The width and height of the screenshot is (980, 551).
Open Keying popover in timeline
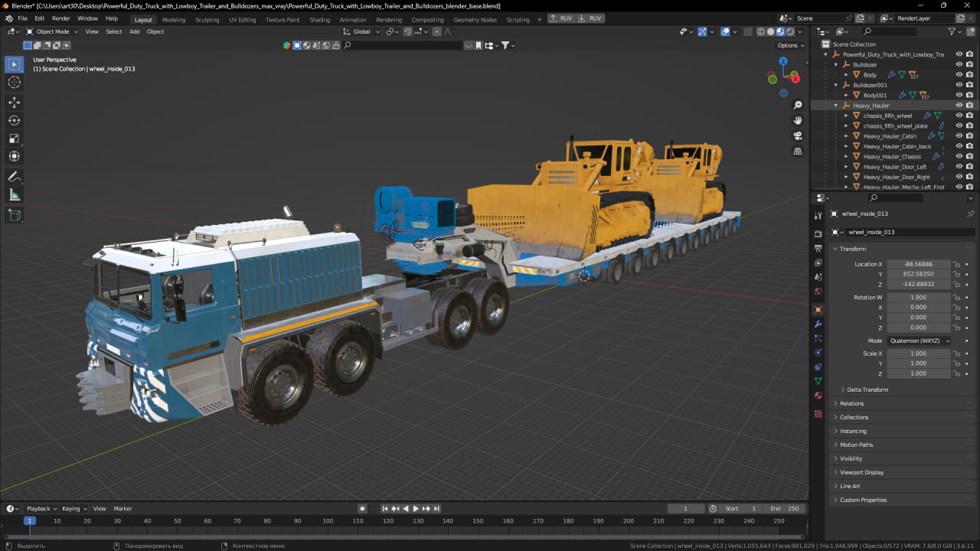coord(74,509)
